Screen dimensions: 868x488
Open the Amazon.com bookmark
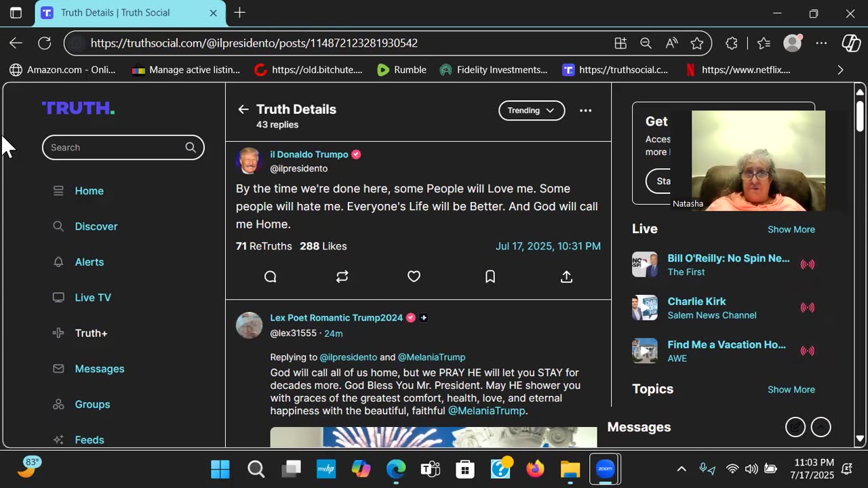click(62, 70)
